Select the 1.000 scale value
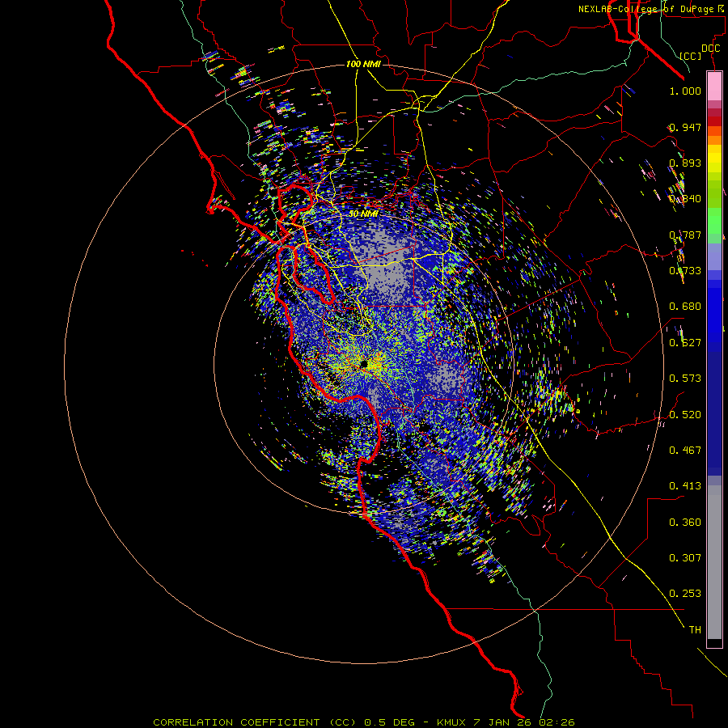Image resolution: width=728 pixels, height=728 pixels. (685, 91)
